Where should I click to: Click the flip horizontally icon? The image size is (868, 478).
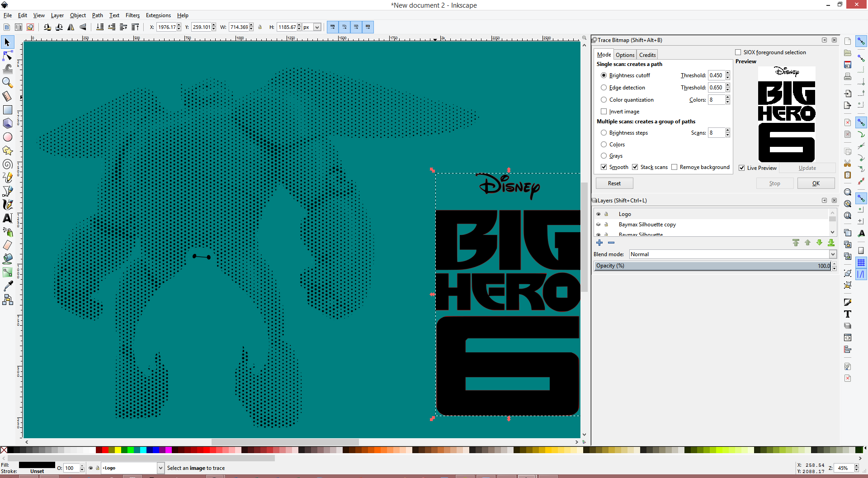71,27
